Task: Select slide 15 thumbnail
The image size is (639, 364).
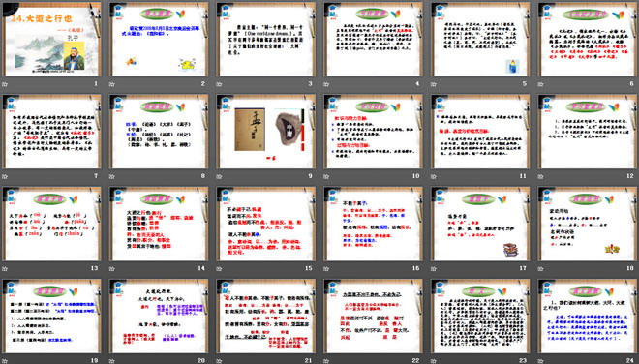Action: pos(265,224)
